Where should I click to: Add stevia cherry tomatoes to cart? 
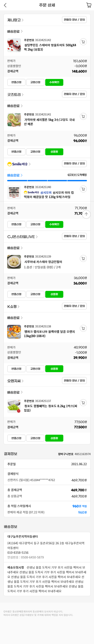click(x=83, y=42)
